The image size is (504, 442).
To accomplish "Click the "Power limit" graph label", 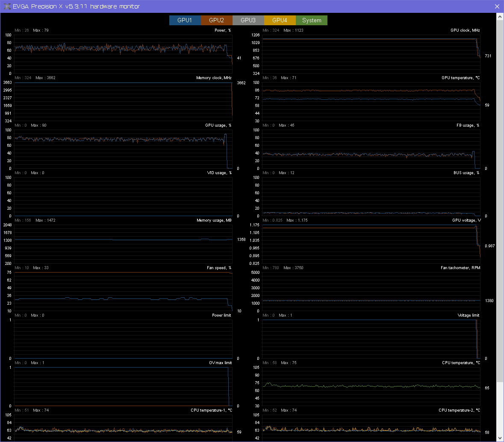I will click(221, 315).
